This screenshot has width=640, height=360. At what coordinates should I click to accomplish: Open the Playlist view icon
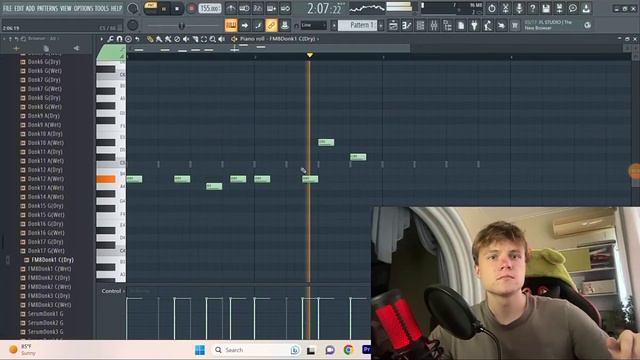pos(393,25)
